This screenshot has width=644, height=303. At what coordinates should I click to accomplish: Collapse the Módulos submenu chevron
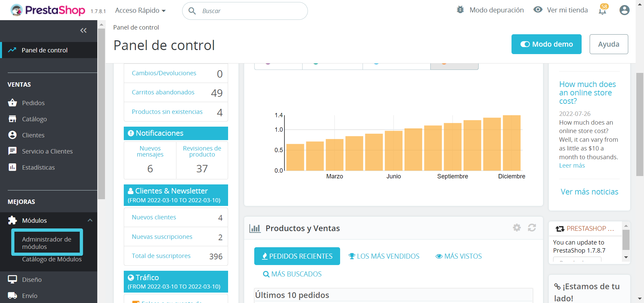tap(90, 220)
